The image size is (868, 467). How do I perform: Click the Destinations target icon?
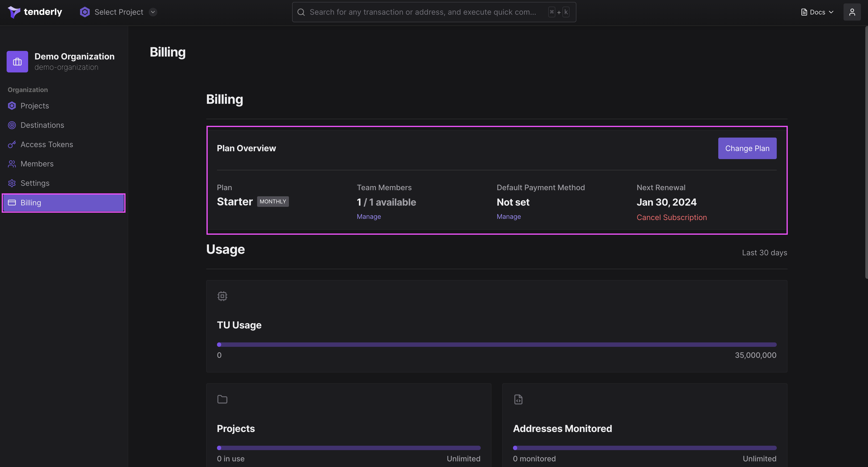[x=12, y=125]
